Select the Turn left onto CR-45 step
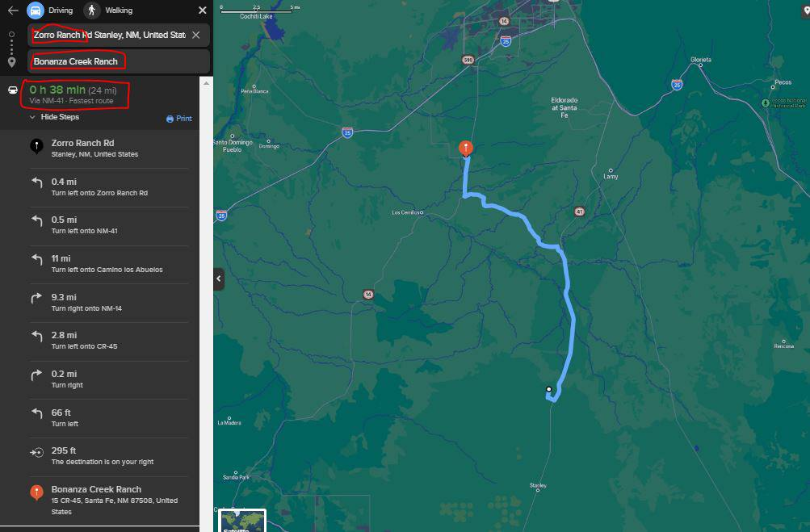This screenshot has height=532, width=810. pyautogui.click(x=110, y=341)
